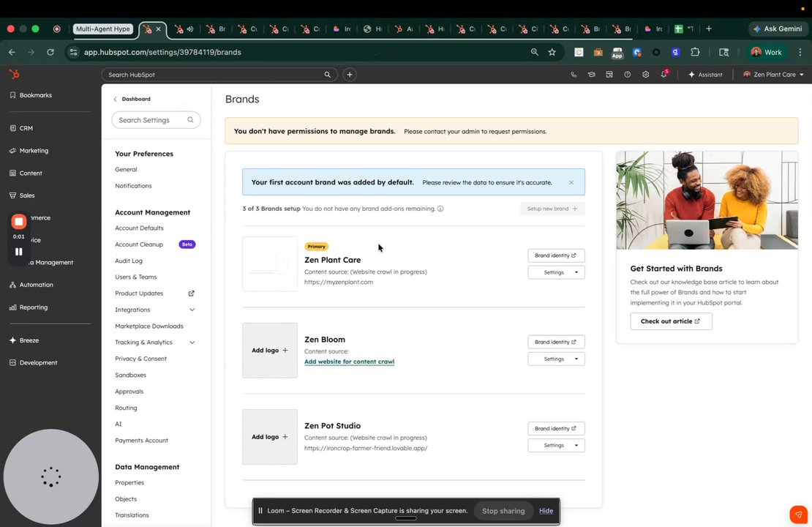Open the calling phone icon

[574, 75]
